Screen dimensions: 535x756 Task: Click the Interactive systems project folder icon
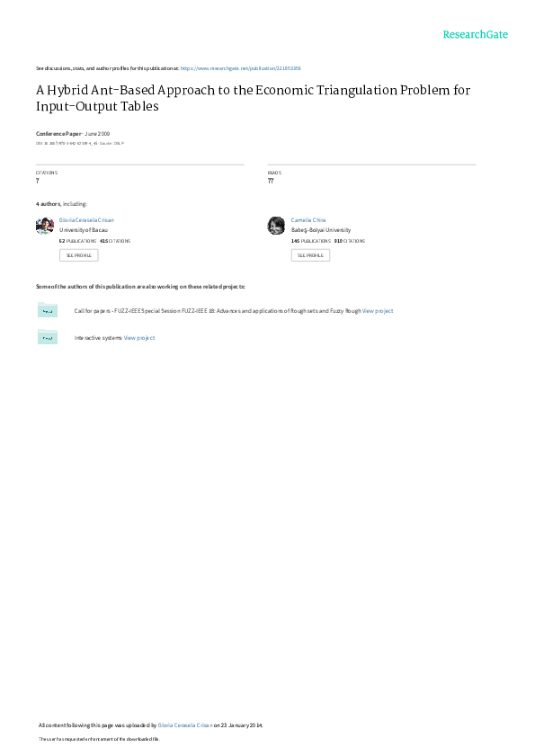pyautogui.click(x=48, y=337)
